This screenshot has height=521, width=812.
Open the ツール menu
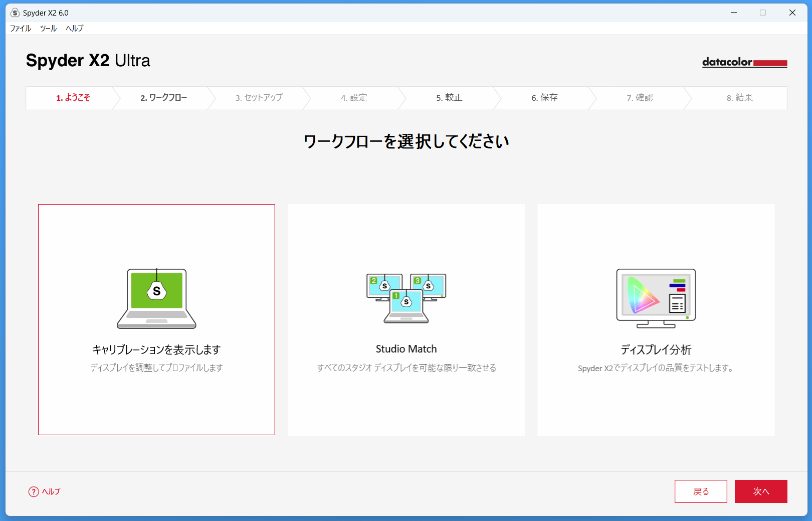point(49,29)
